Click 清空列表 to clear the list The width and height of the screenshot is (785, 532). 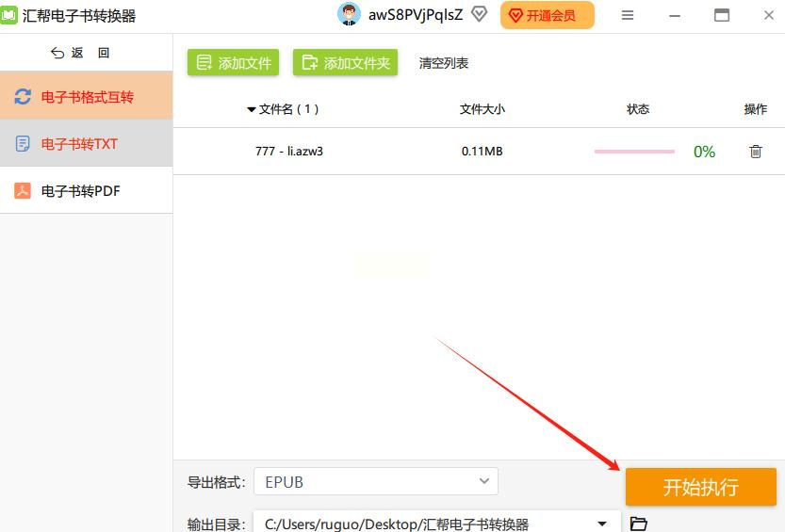444,63
